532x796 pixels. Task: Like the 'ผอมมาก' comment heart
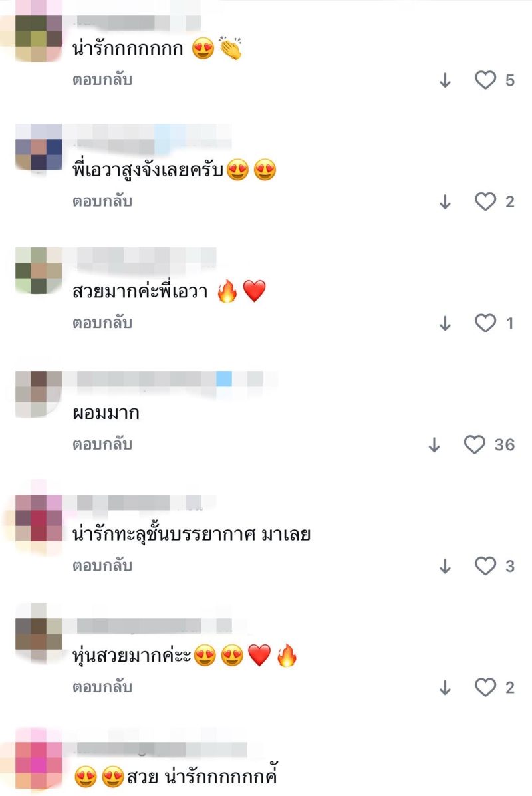475,444
